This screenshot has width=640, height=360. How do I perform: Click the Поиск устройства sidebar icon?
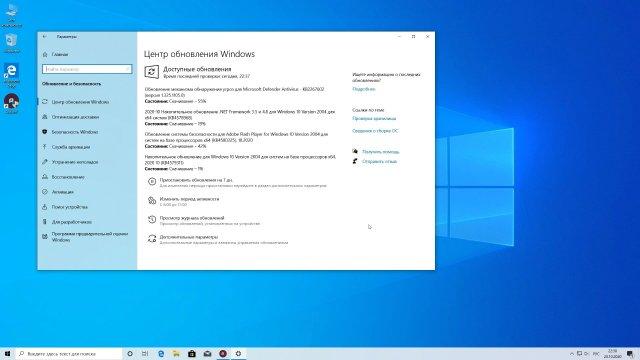pos(44,207)
